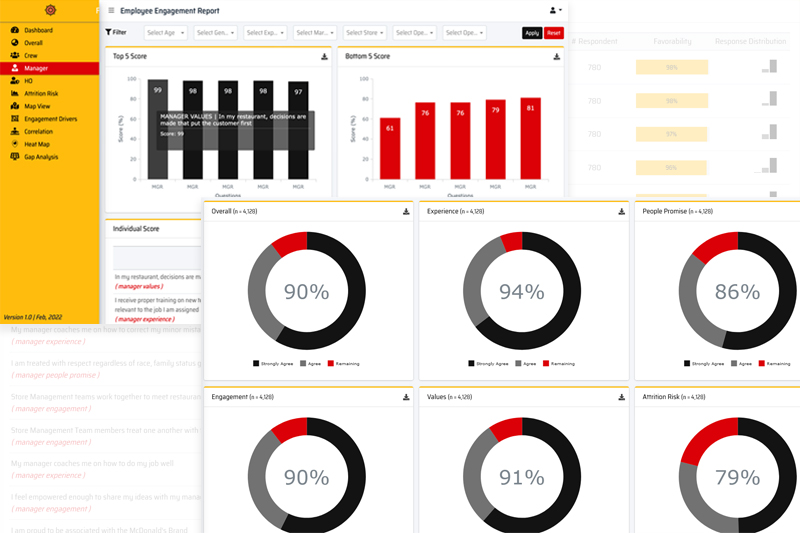Viewport: 800px width, 533px height.
Task: Open the user account menu
Action: (x=556, y=10)
